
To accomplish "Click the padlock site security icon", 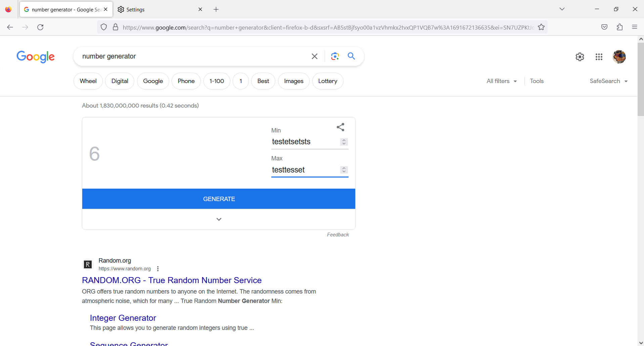I will [116, 27].
